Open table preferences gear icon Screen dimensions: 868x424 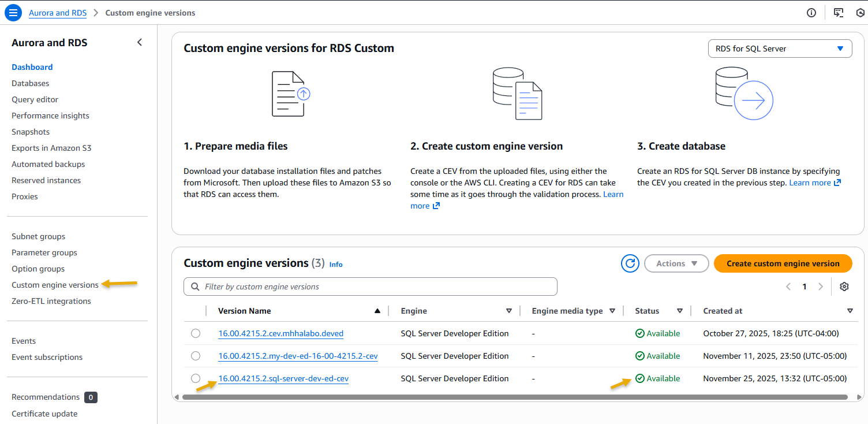click(844, 287)
